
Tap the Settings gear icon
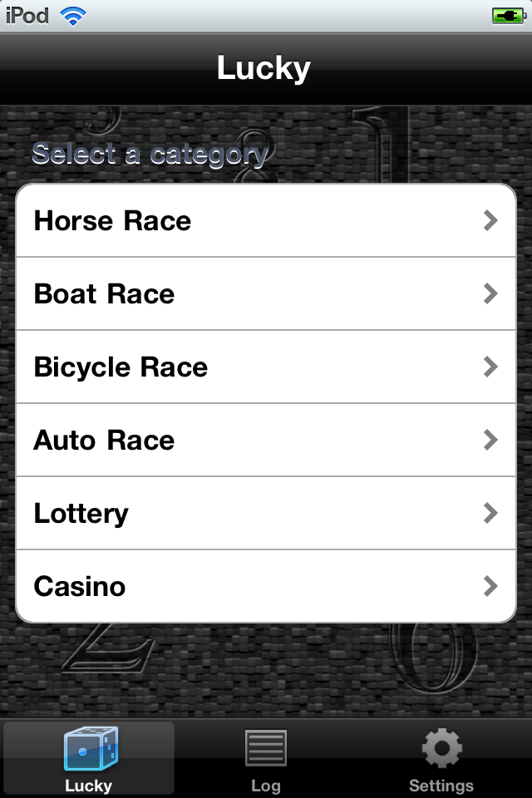click(x=441, y=748)
